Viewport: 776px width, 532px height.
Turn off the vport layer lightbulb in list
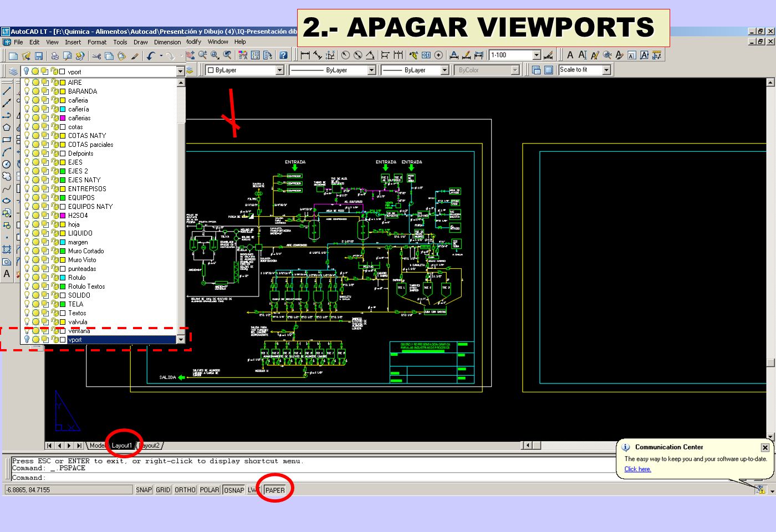[x=27, y=339]
